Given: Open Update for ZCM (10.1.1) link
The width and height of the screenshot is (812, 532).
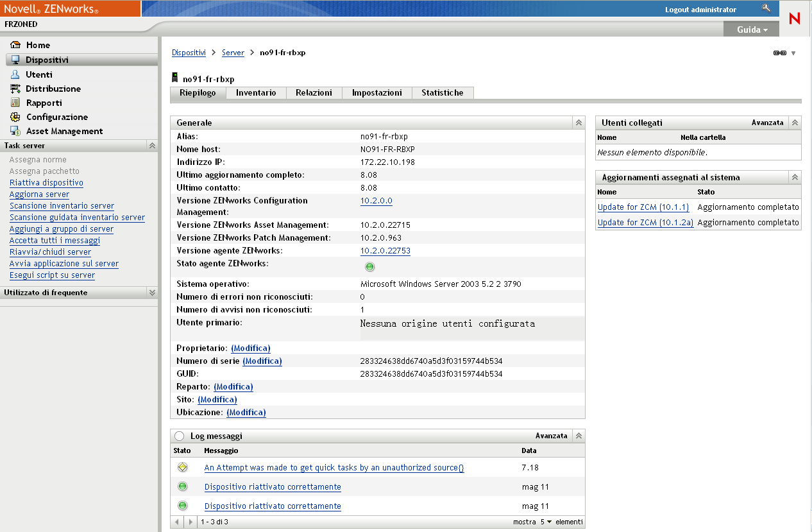Looking at the screenshot, I should tap(643, 207).
